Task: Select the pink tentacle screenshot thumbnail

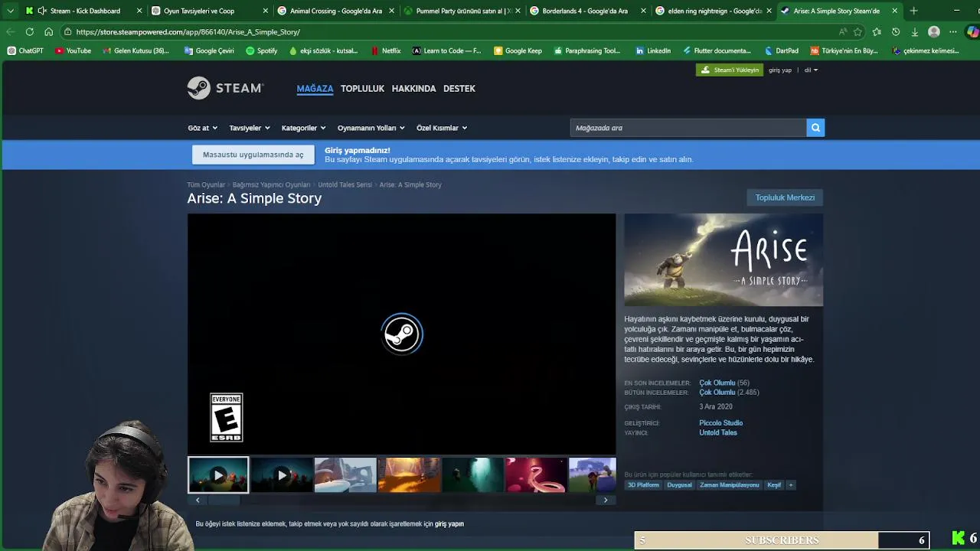Action: pos(536,474)
